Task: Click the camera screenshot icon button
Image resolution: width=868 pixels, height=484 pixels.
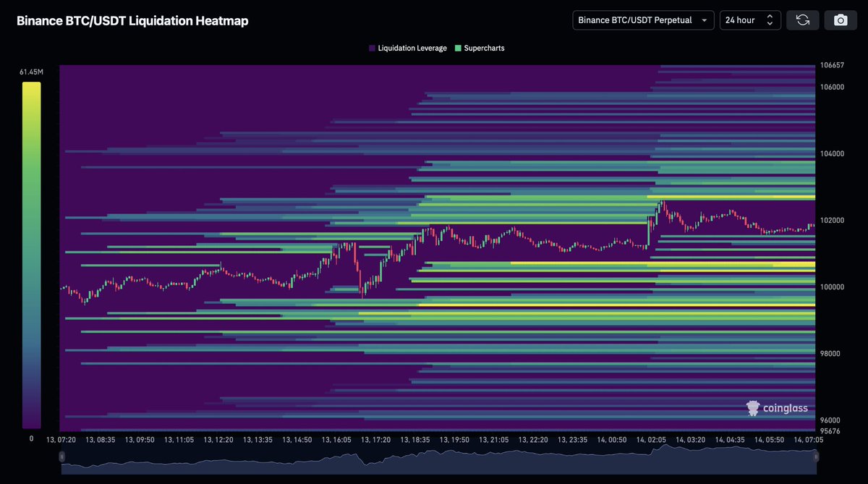Action: (841, 20)
